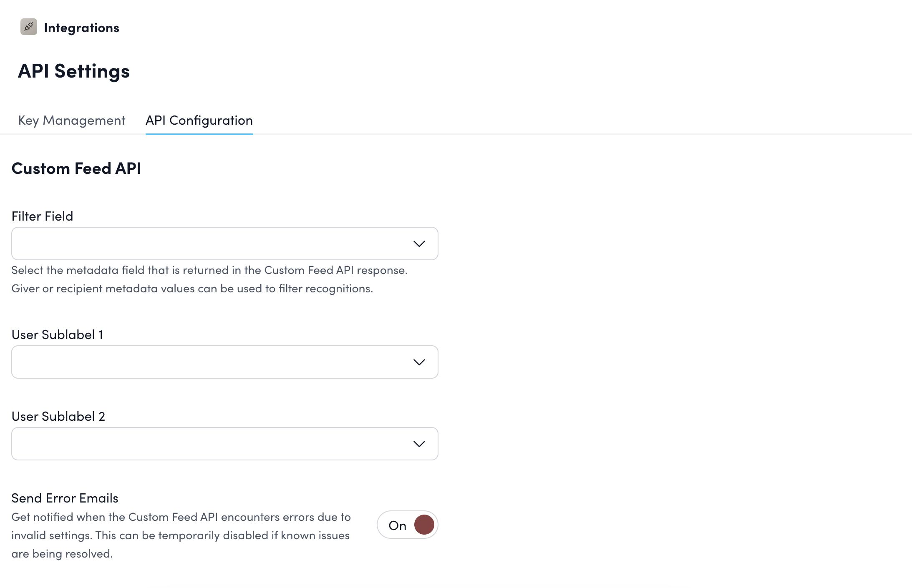The height and width of the screenshot is (588, 912).
Task: Switch to the Key Management tab
Action: pos(72,121)
